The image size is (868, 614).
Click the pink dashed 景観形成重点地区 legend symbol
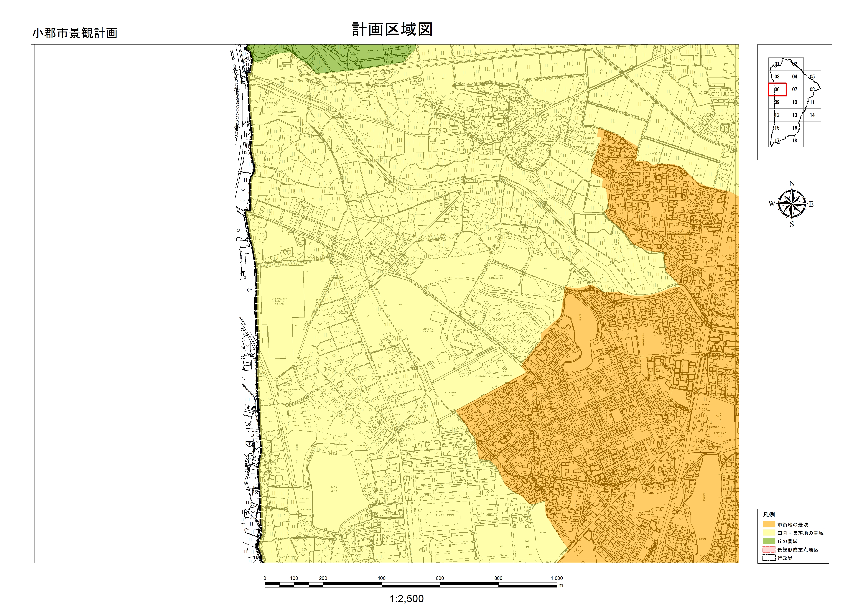[769, 550]
